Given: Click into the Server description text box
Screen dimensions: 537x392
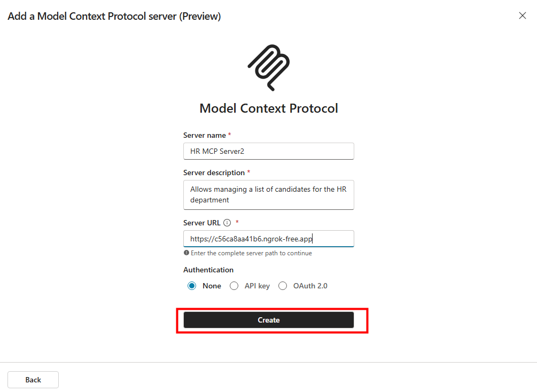Looking at the screenshot, I should coord(268,195).
